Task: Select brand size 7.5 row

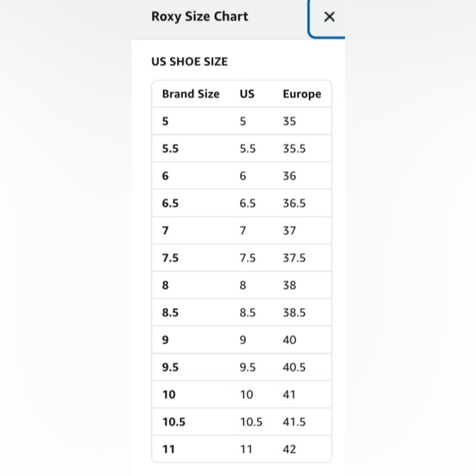Action: (x=242, y=258)
